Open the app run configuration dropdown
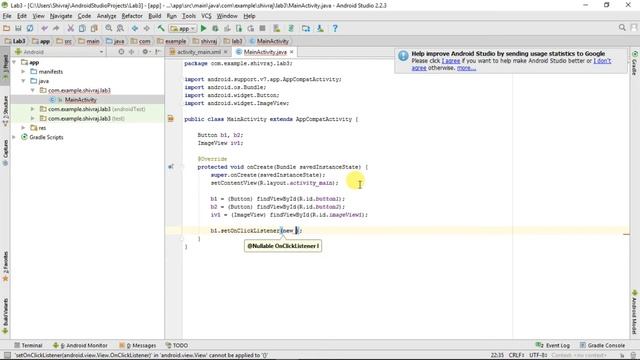Viewport: 640px width, 360px height. [x=183, y=29]
